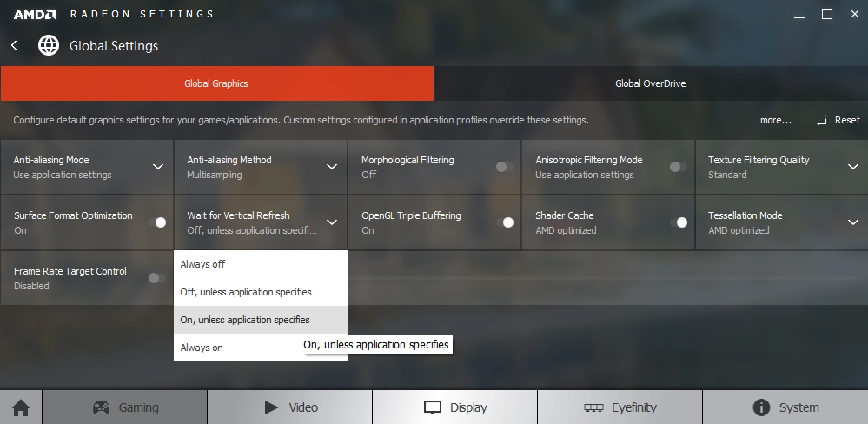868x424 pixels.
Task: Click the Reset icon
Action: click(x=822, y=120)
